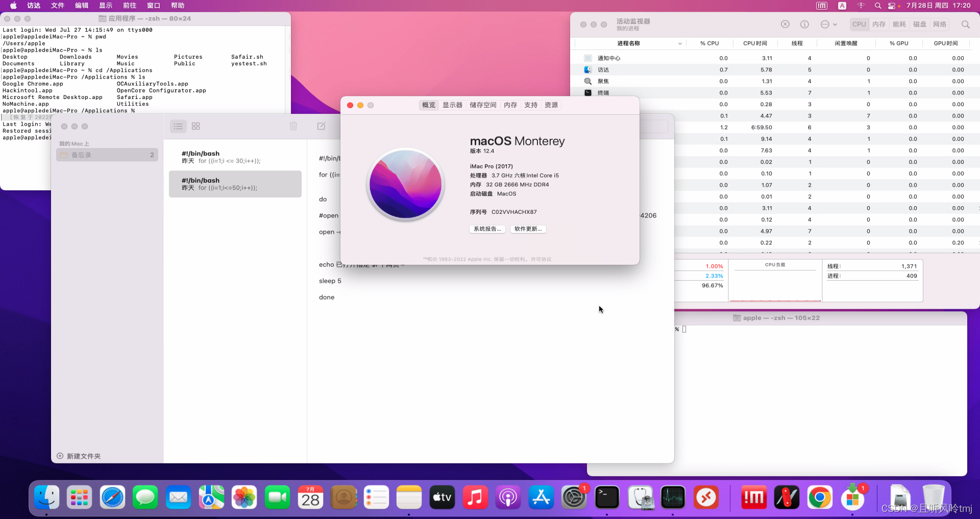This screenshot has width=980, height=519.
Task: Switch to 储存空间 tab in About This Mac
Action: [483, 105]
